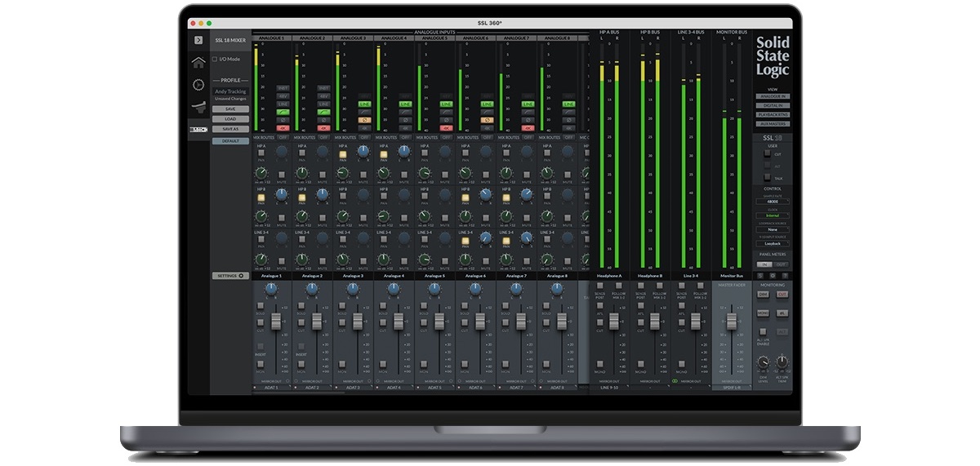This screenshot has width=980, height=466.
Task: Toggle AFL on Headphone A
Action: [599, 307]
